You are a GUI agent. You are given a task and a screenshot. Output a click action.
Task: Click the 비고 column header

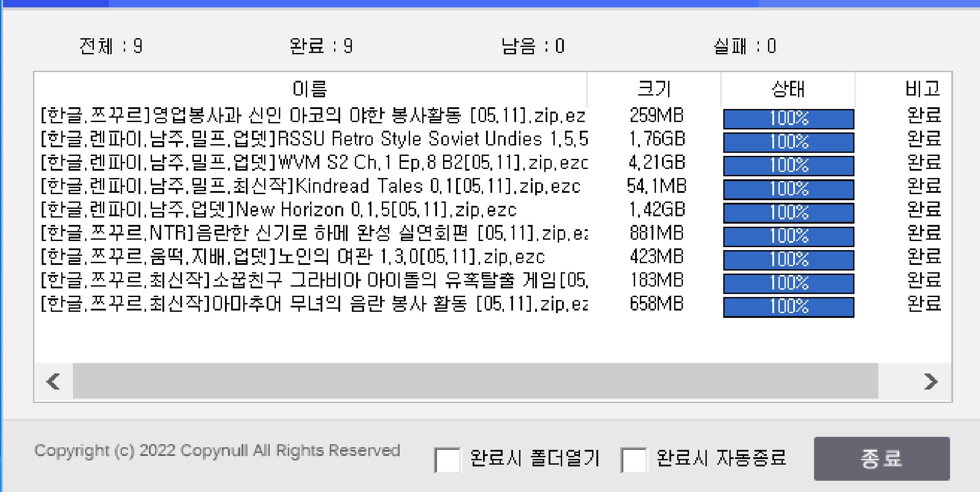pyautogui.click(x=922, y=89)
